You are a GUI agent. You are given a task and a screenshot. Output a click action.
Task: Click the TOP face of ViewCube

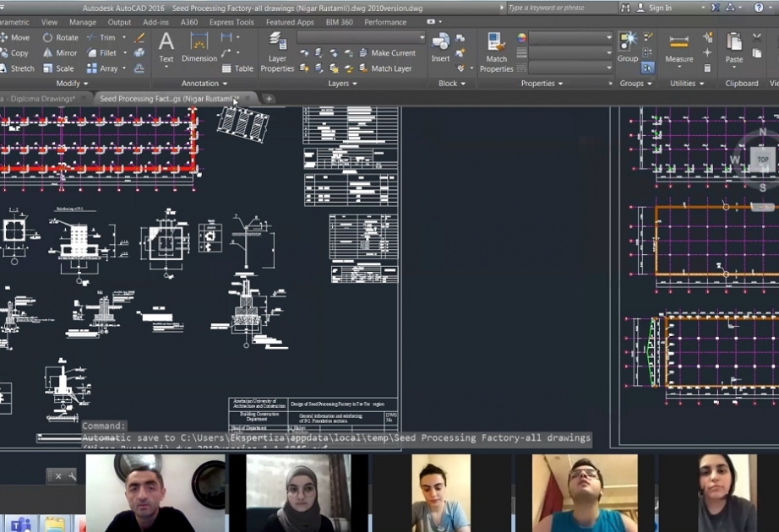pyautogui.click(x=763, y=160)
